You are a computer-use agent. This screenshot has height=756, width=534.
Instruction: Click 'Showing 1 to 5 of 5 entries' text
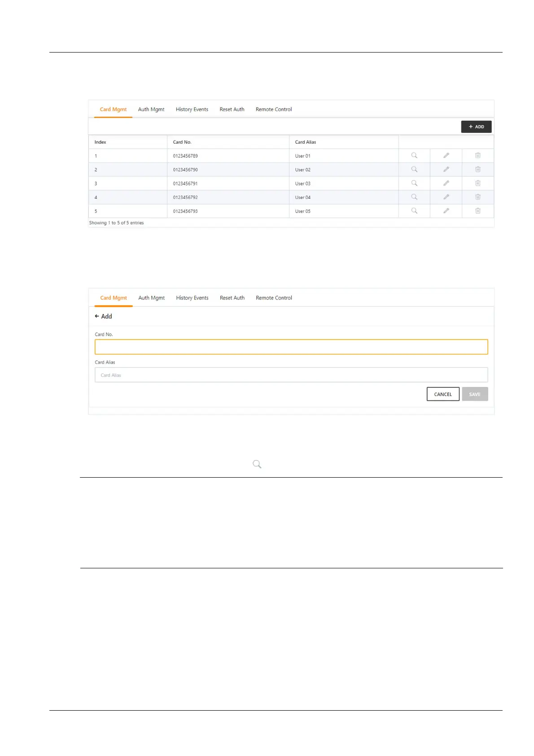[x=116, y=223]
